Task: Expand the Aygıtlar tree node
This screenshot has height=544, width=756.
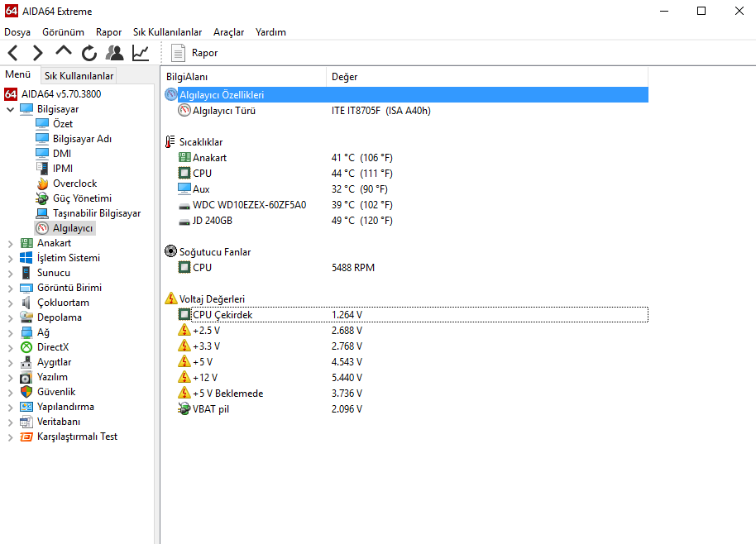Action: pos(10,363)
